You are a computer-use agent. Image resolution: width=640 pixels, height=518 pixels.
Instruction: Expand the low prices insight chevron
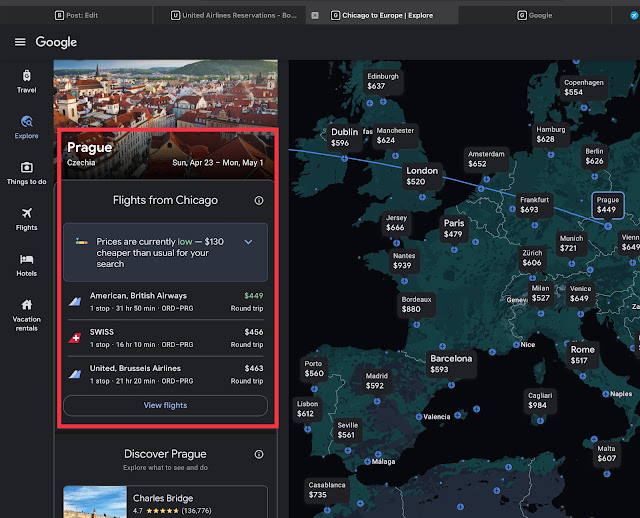(x=248, y=242)
